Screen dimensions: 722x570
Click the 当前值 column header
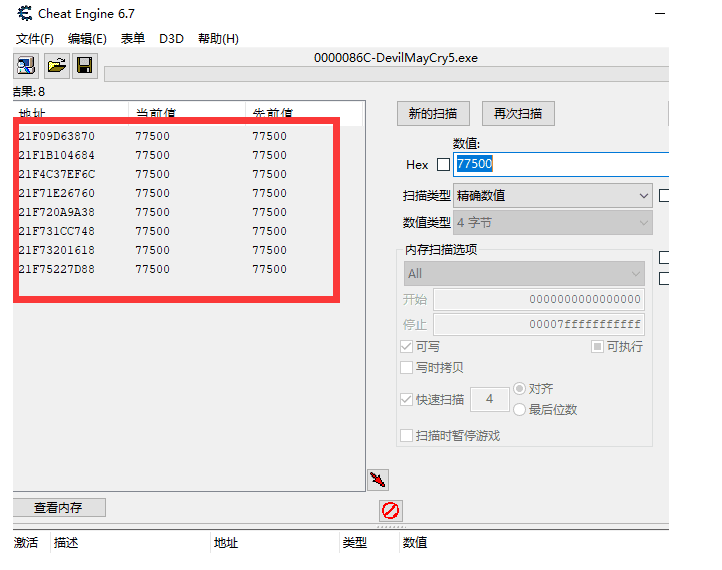click(x=186, y=111)
